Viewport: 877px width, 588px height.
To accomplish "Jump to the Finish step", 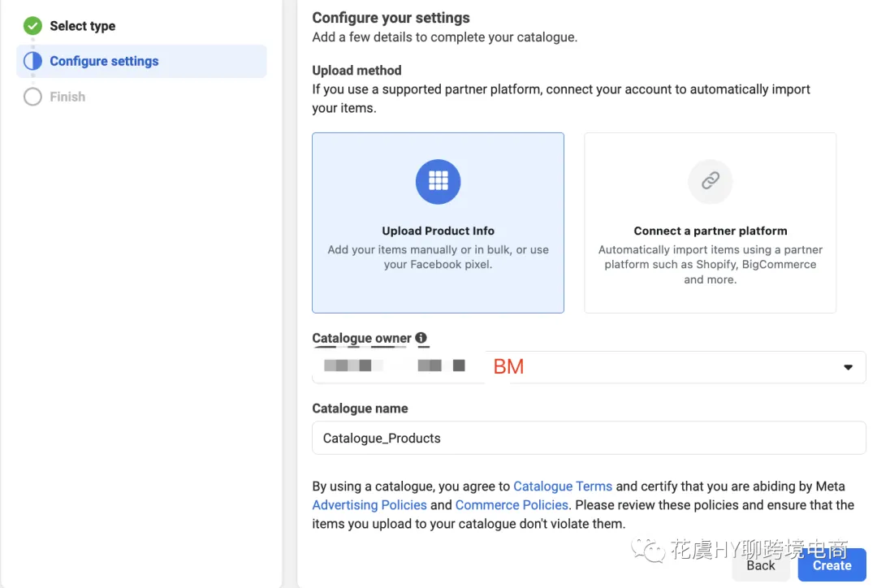I will click(67, 97).
